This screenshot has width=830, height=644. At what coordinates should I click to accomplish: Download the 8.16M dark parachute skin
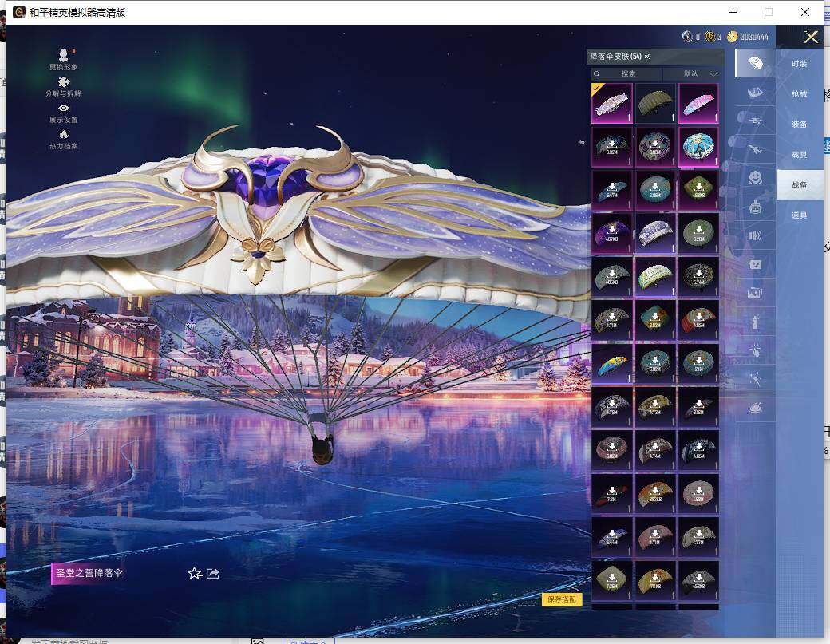click(699, 407)
